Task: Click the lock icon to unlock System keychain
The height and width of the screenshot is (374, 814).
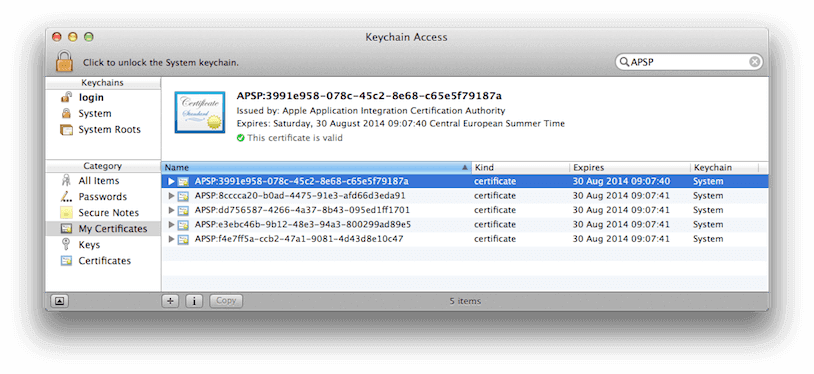Action: point(64,62)
